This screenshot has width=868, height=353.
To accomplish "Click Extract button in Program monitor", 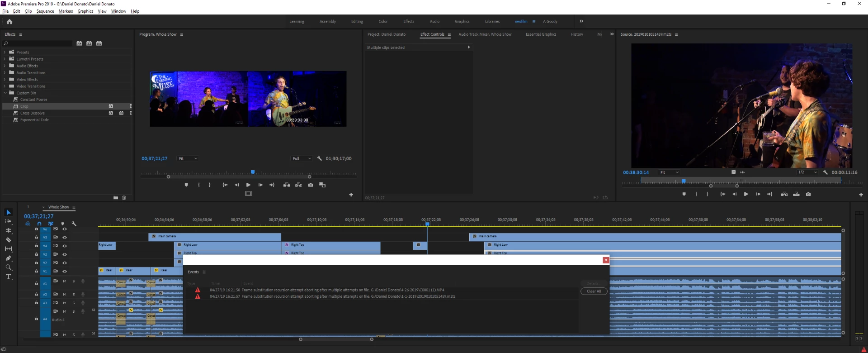I will (298, 185).
